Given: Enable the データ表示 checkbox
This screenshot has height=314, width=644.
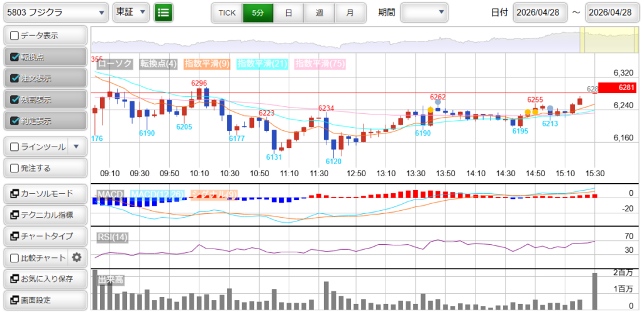Looking at the screenshot, I should [x=14, y=36].
